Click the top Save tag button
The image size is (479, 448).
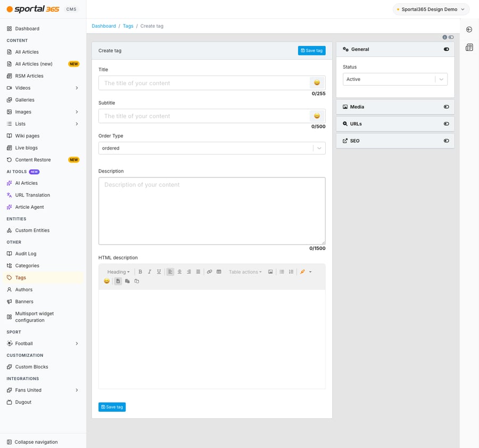(x=311, y=51)
